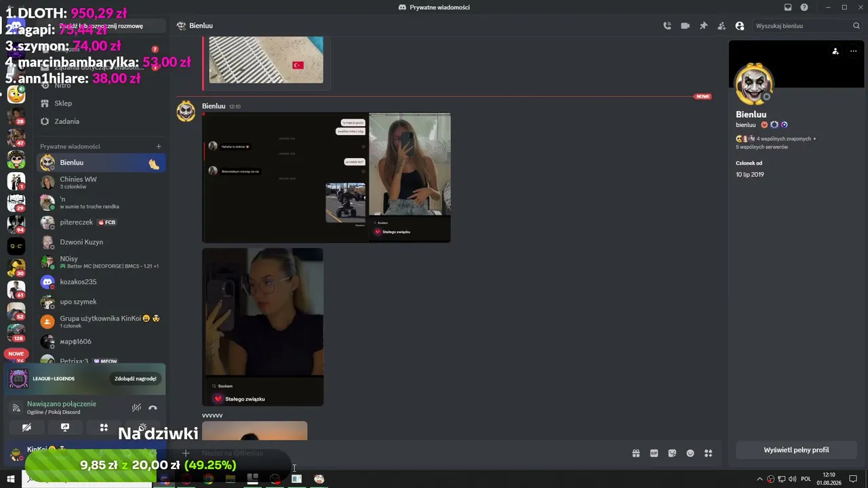Open the Discord inbox icon
This screenshot has height=488, width=868.
click(x=787, y=7)
